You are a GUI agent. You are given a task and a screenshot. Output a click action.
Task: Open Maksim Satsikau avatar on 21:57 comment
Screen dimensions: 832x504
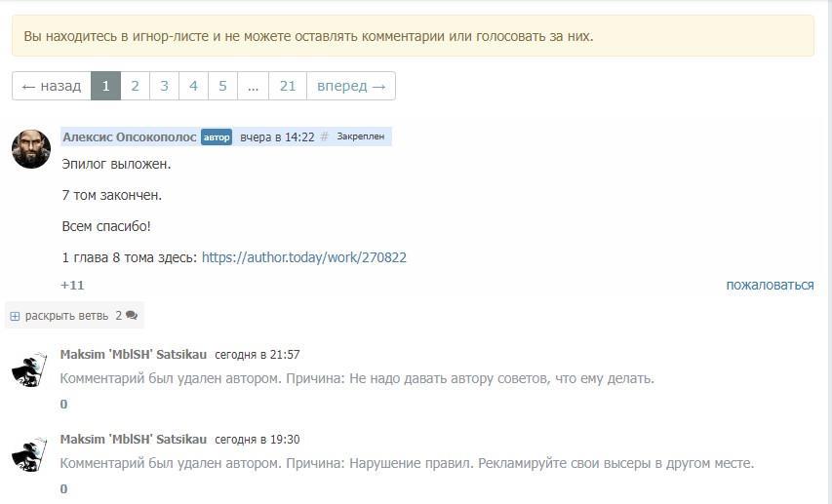(29, 368)
